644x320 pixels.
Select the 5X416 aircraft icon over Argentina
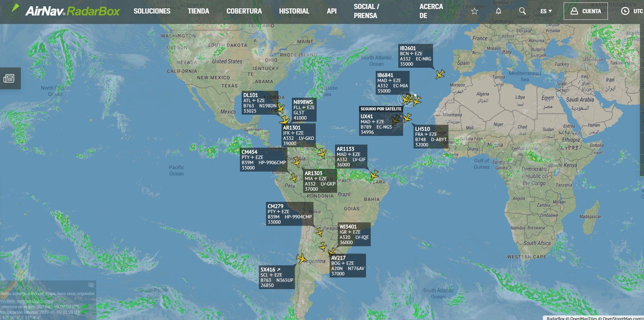tap(301, 259)
